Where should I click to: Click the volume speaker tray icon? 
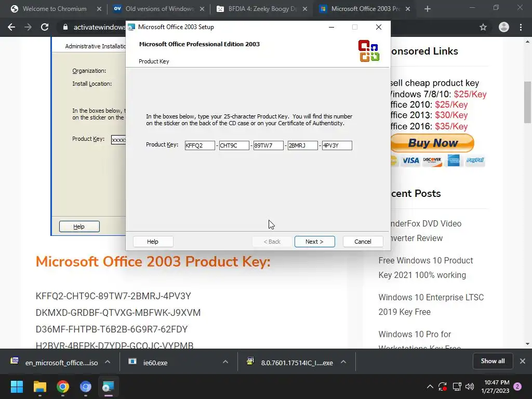470,387
